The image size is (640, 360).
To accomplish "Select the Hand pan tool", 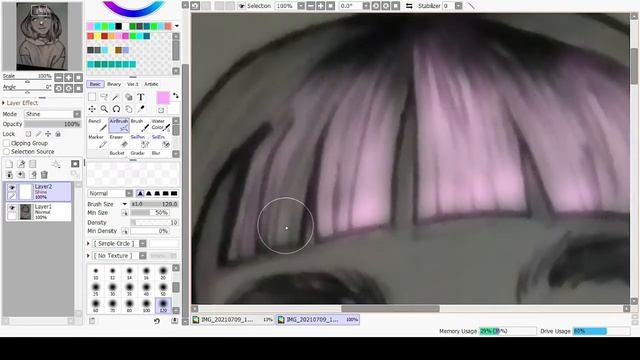I will tap(129, 109).
